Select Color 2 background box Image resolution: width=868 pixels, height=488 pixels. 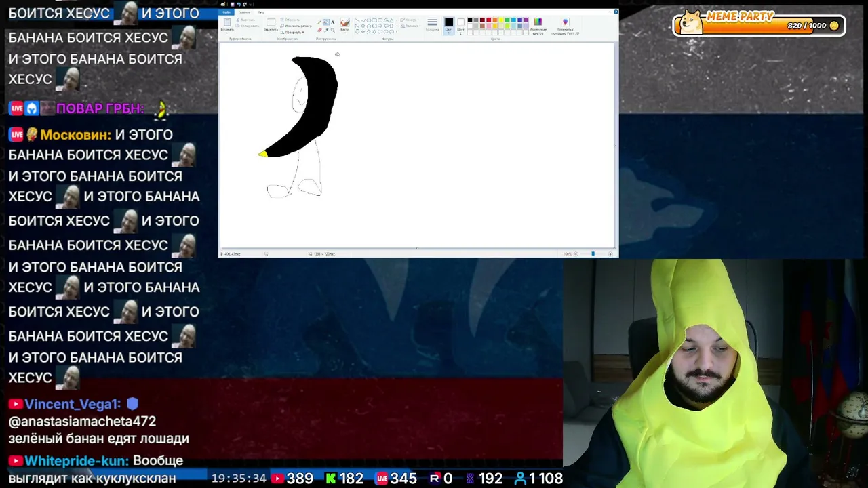click(x=460, y=25)
